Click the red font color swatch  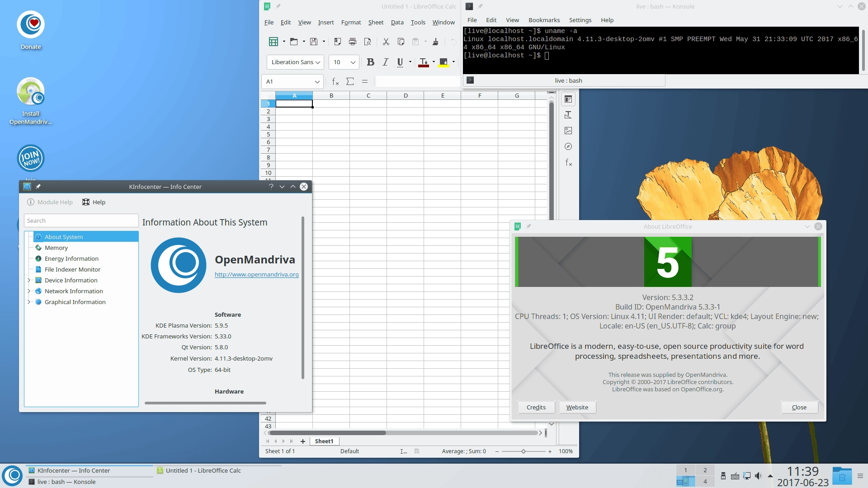424,62
